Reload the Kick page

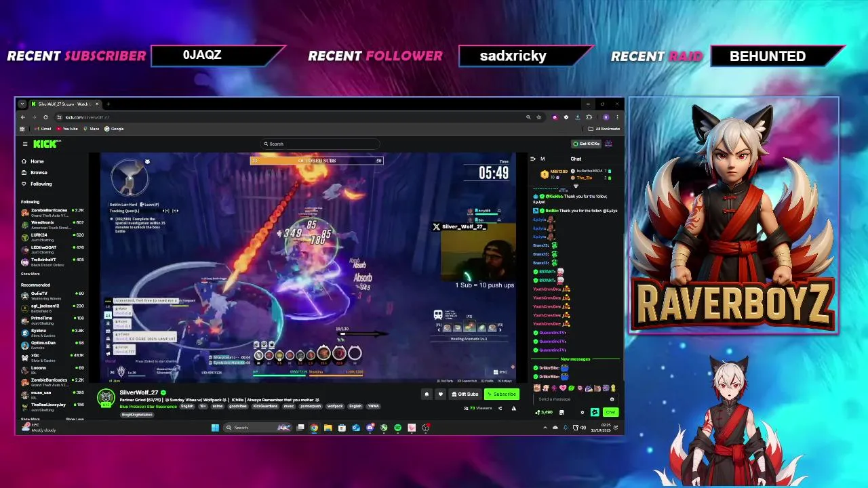click(45, 117)
